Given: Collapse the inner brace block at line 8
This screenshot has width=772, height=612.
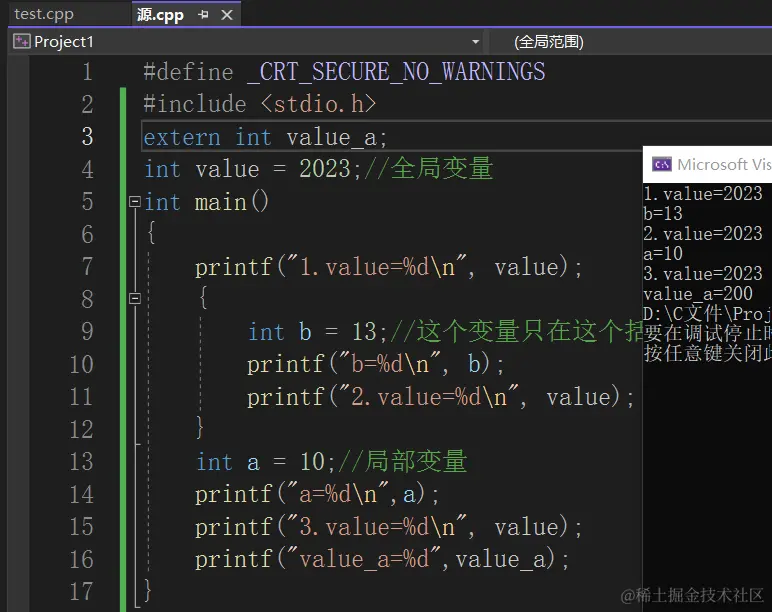Looking at the screenshot, I should 134,298.
